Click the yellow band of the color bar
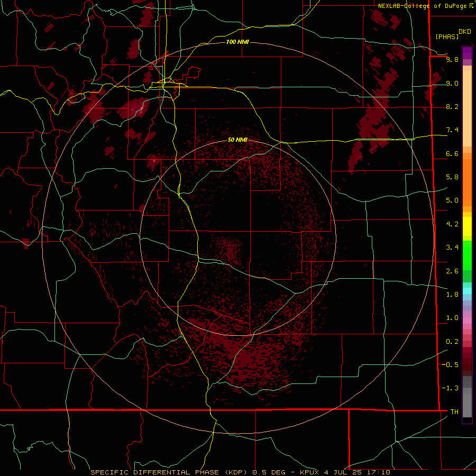 click(467, 226)
